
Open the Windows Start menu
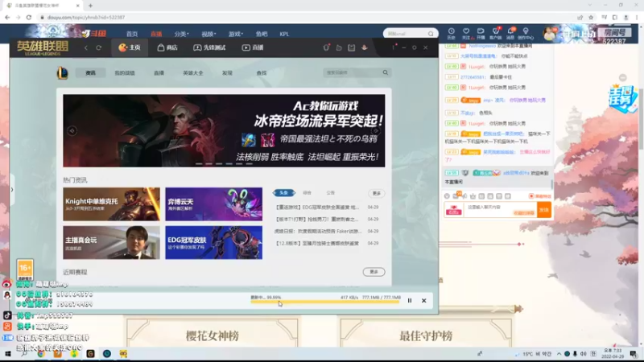pyautogui.click(x=7, y=354)
